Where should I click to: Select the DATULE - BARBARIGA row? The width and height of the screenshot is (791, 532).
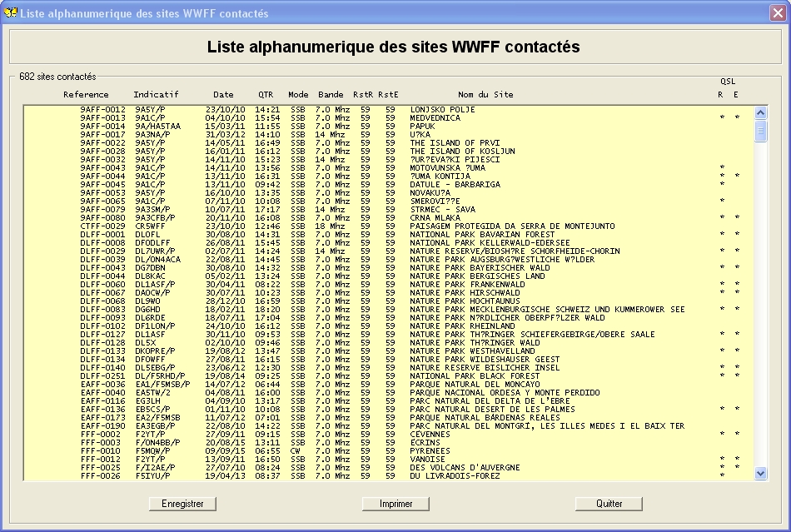point(389,185)
